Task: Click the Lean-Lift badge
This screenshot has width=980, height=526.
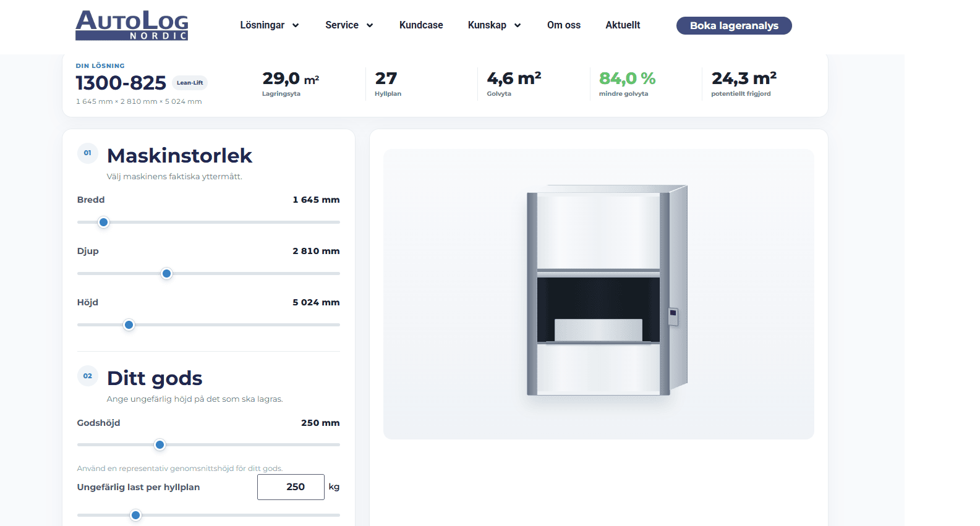Action: 190,83
